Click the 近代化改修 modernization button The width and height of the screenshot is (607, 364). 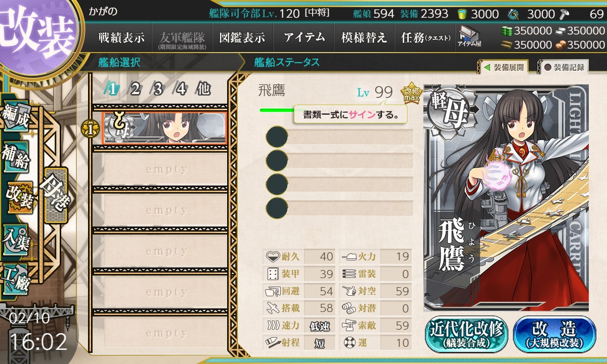(x=466, y=334)
